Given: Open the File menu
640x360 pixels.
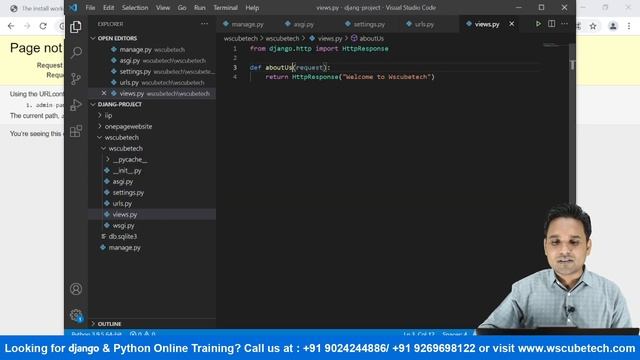Looking at the screenshot, I should (x=90, y=8).
